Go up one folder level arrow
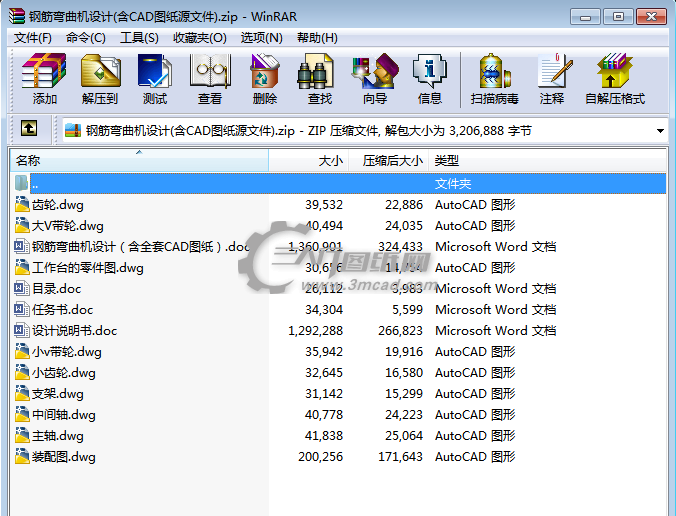The width and height of the screenshot is (676, 516). (x=29, y=128)
